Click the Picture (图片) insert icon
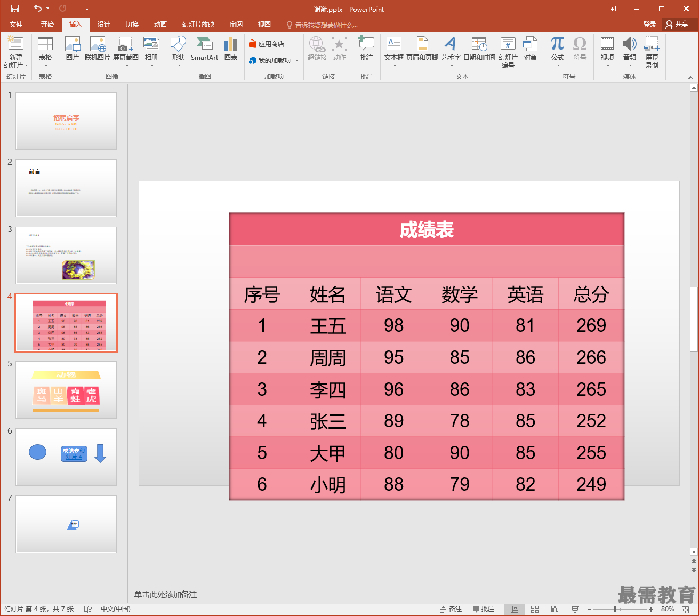Viewport: 699px width, 616px height. click(x=73, y=49)
